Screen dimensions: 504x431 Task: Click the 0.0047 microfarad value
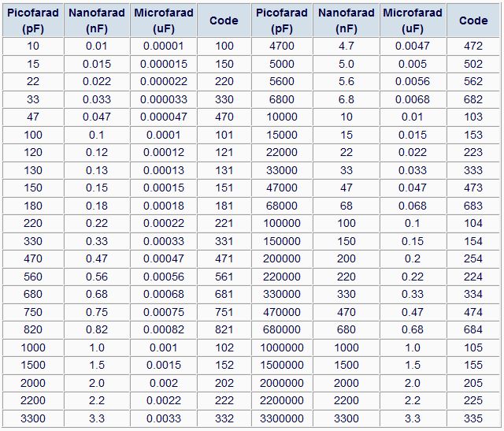tap(413, 46)
